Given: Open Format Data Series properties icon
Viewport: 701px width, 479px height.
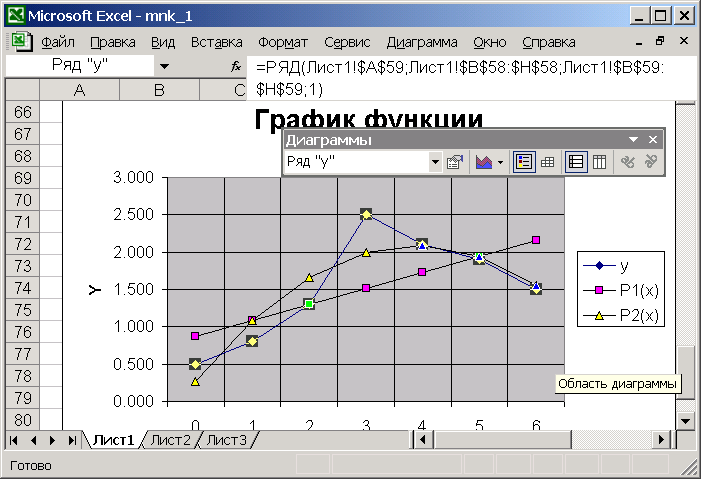Looking at the screenshot, I should pyautogui.click(x=455, y=162).
